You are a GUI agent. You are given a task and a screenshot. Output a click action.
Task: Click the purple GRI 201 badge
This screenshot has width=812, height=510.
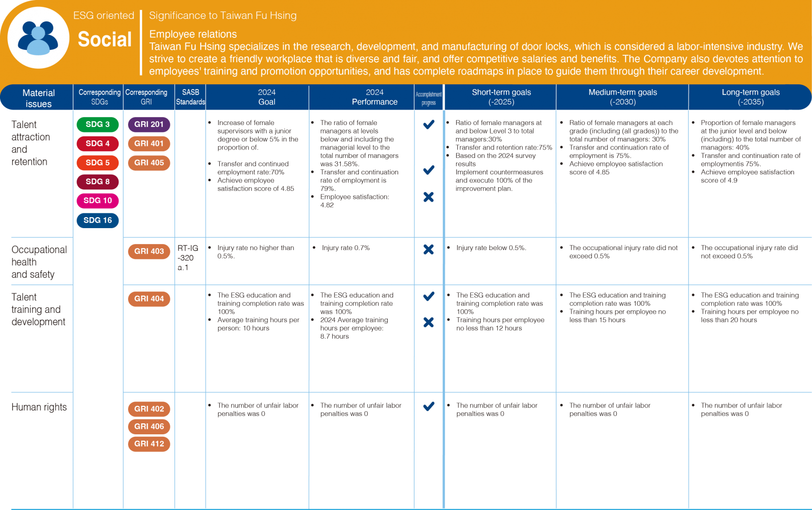pos(149,125)
